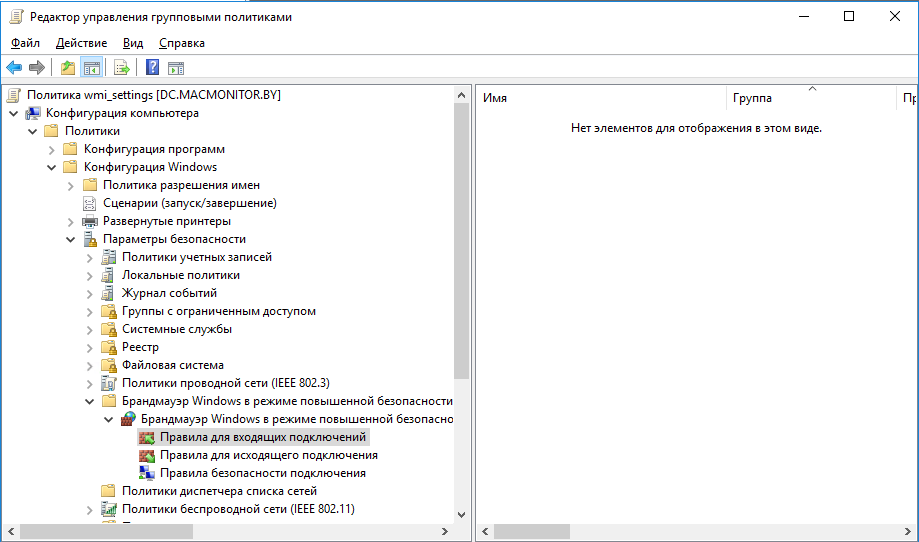
Task: Expand the Локальные политики node
Action: click(x=89, y=275)
